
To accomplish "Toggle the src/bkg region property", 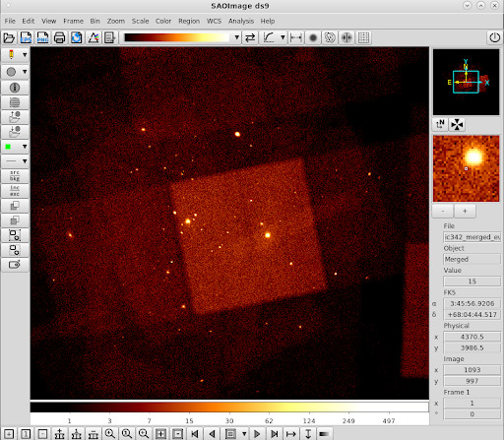I will tap(15, 176).
